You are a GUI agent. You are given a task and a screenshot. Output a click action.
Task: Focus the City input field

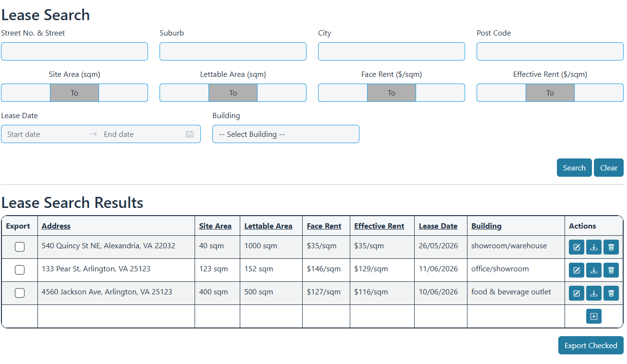[x=392, y=51]
